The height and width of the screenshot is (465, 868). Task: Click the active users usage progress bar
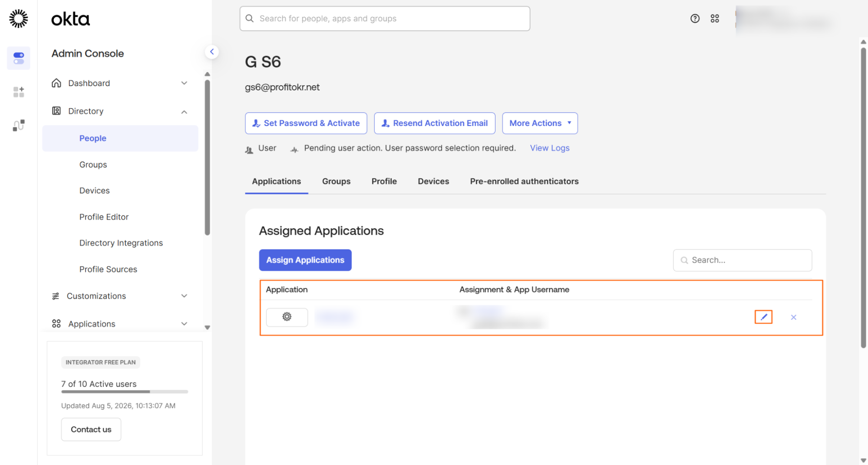[125, 392]
